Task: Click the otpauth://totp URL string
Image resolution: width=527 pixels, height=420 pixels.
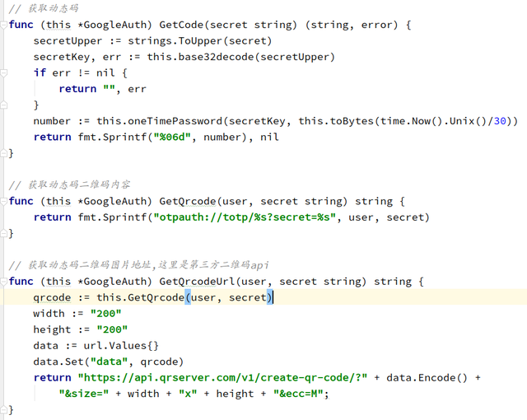Action: click(245, 217)
